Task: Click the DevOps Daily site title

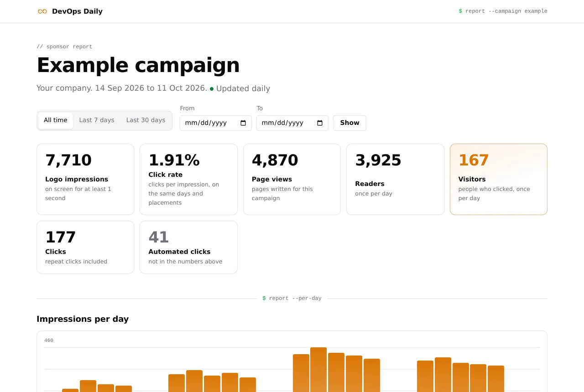Action: (x=77, y=11)
